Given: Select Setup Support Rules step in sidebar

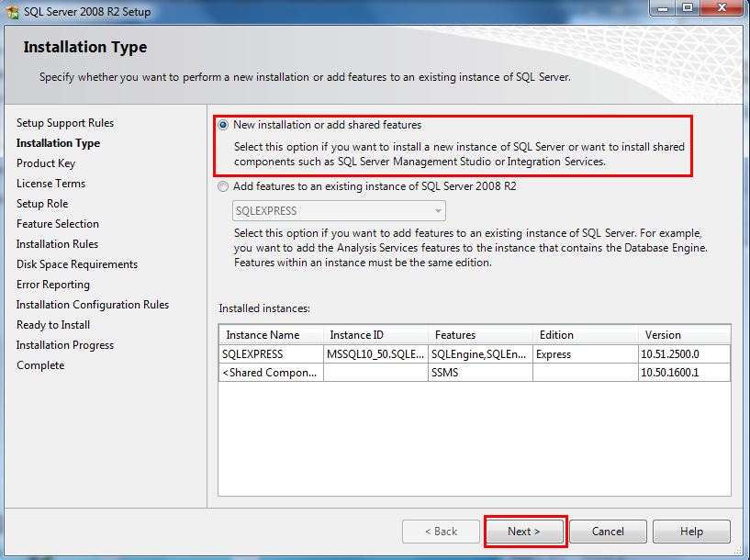Looking at the screenshot, I should 65,123.
